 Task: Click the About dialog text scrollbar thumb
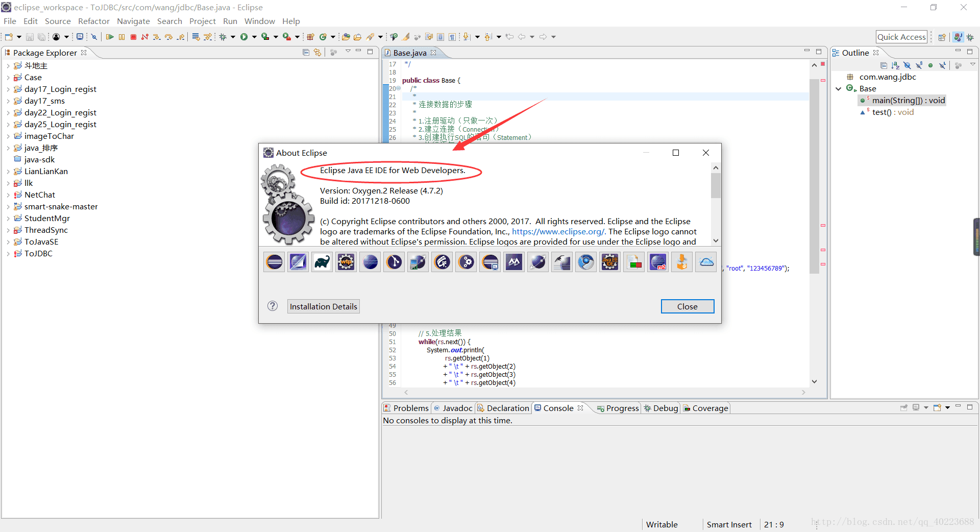pos(716,185)
